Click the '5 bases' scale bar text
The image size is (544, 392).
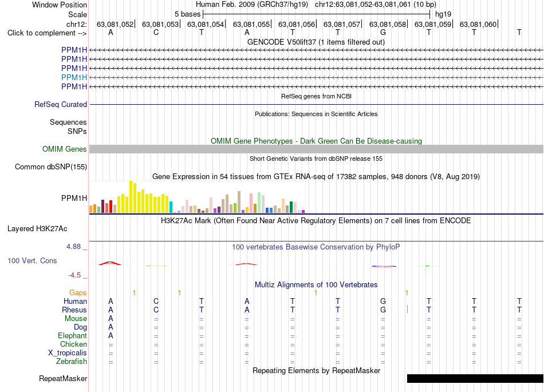click(187, 14)
